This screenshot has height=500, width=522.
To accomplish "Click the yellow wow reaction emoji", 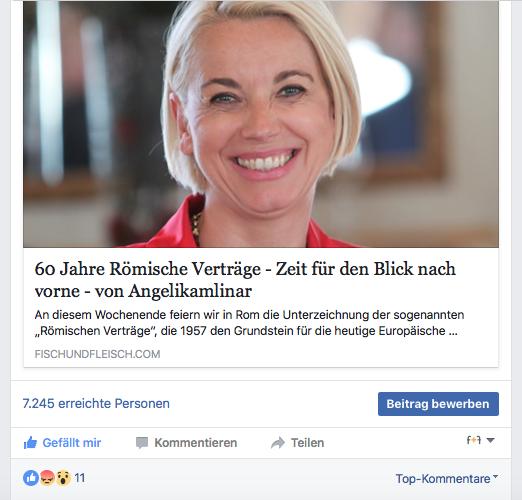I will [x=63, y=478].
